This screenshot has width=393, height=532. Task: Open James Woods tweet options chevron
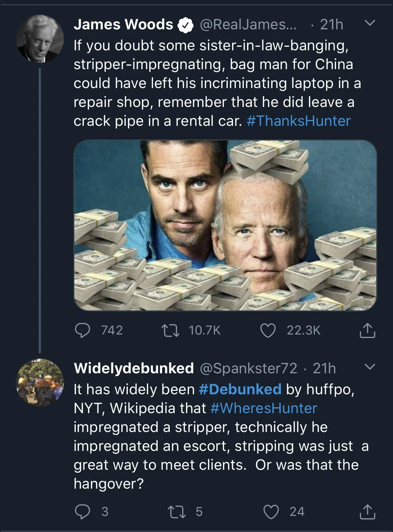pos(370,24)
